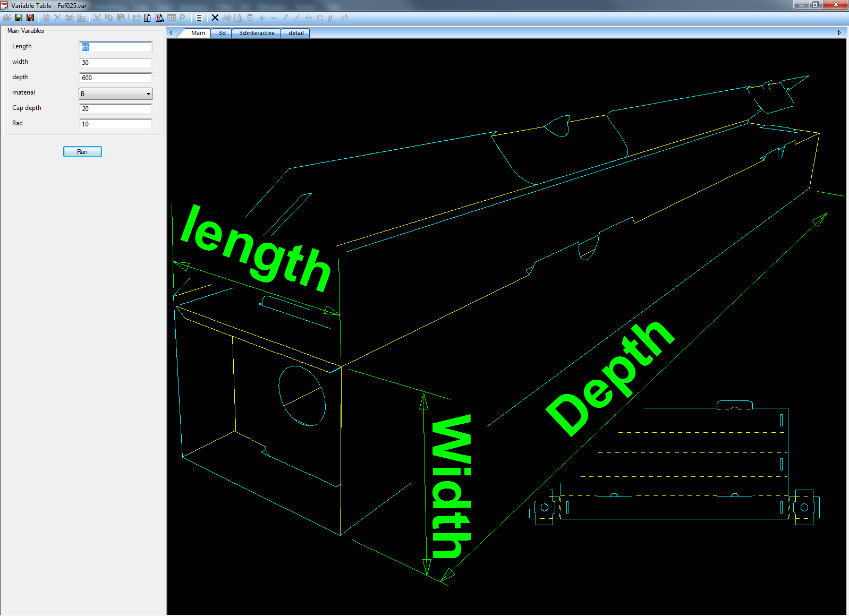Maximize the Variable Table window
849x616 pixels.
[815, 4]
